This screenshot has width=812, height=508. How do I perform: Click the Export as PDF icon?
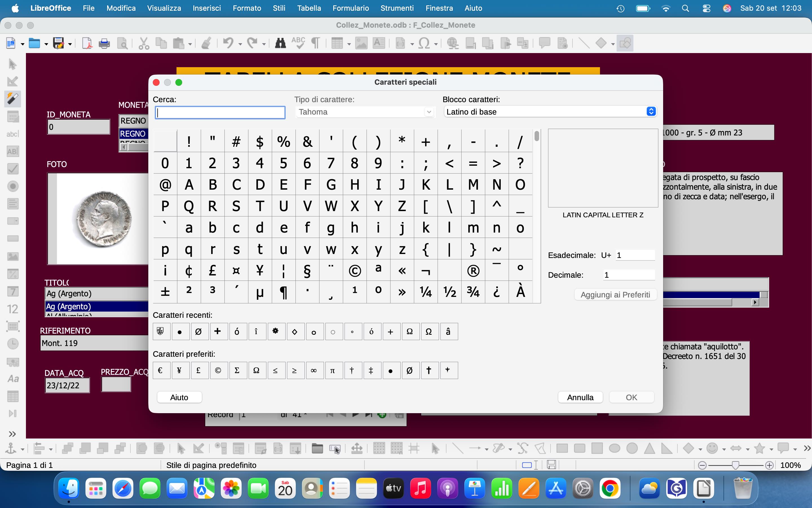pyautogui.click(x=87, y=43)
